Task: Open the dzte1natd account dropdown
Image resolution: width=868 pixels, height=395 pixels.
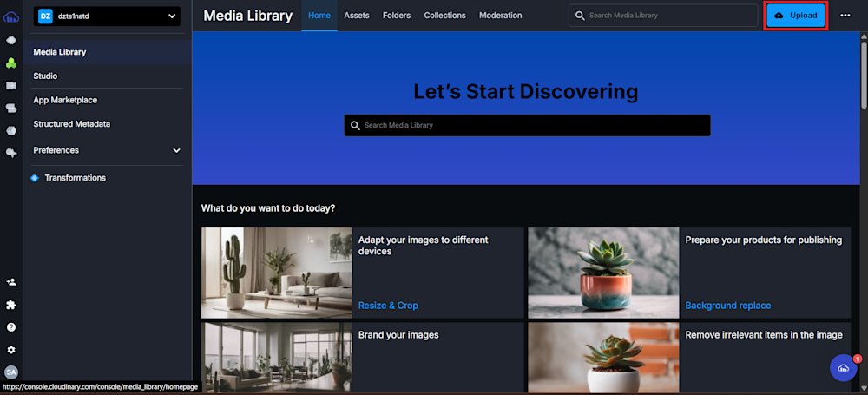Action: coord(107,16)
